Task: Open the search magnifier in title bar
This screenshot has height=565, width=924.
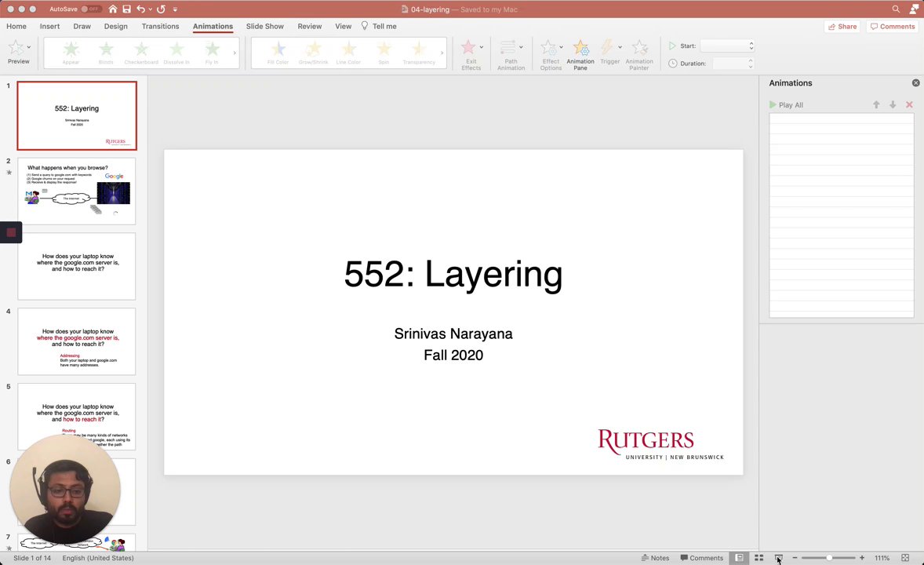Action: (x=896, y=9)
